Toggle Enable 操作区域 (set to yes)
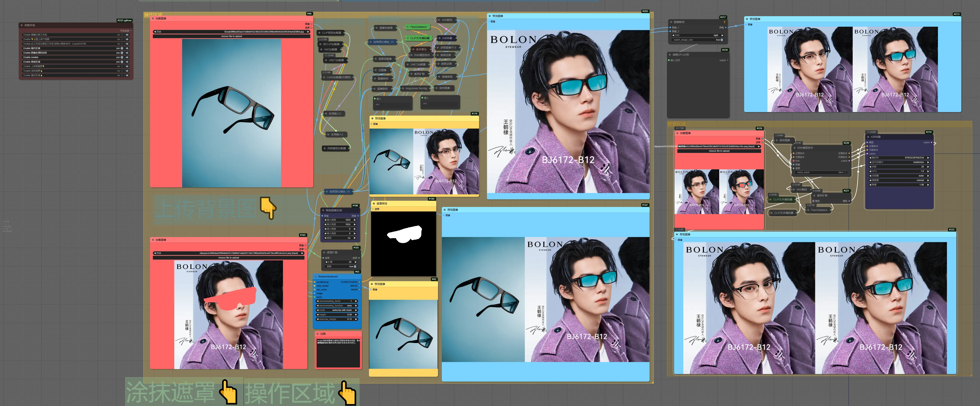The height and width of the screenshot is (406, 980). click(122, 48)
